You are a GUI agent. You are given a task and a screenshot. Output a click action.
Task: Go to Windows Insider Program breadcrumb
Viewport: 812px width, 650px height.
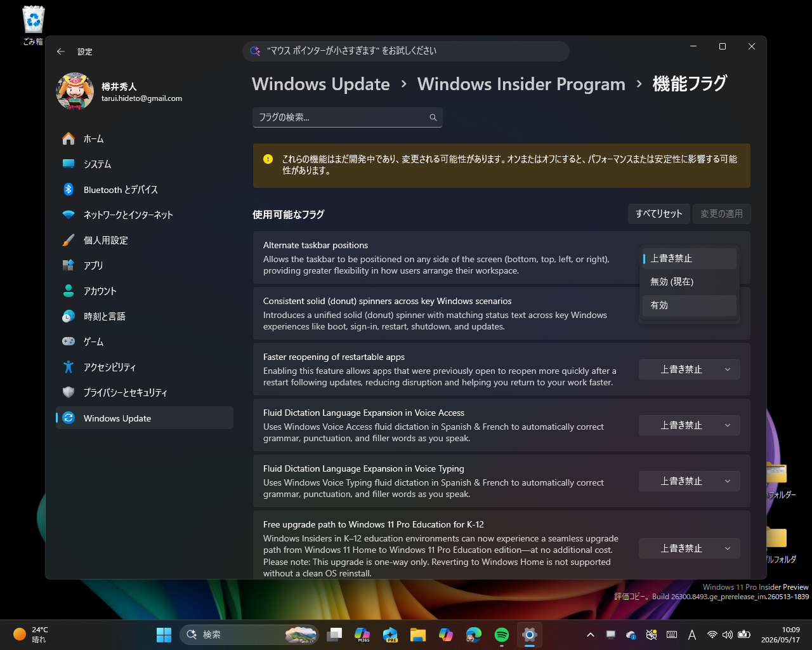[521, 84]
